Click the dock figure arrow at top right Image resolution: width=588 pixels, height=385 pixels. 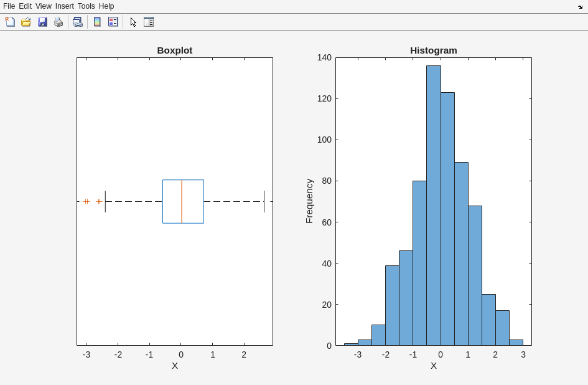click(580, 7)
